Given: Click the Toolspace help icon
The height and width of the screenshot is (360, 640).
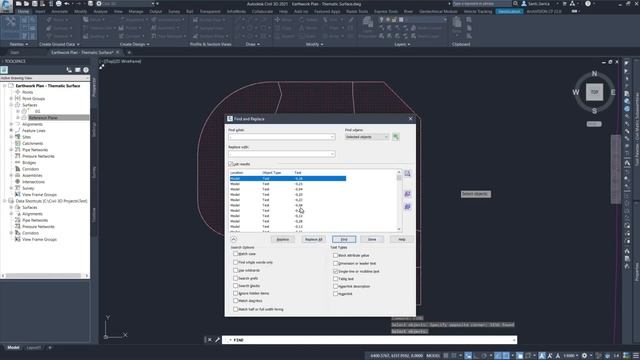Looking at the screenshot, I should click(86, 70).
